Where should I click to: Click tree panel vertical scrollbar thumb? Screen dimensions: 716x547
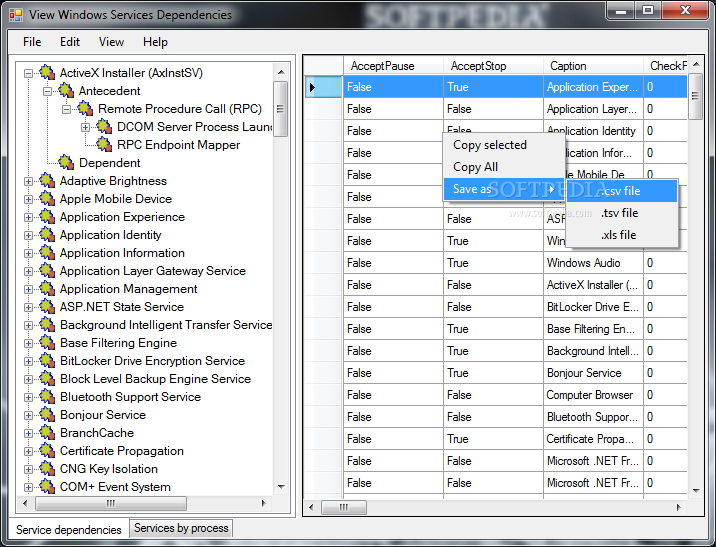point(280,109)
